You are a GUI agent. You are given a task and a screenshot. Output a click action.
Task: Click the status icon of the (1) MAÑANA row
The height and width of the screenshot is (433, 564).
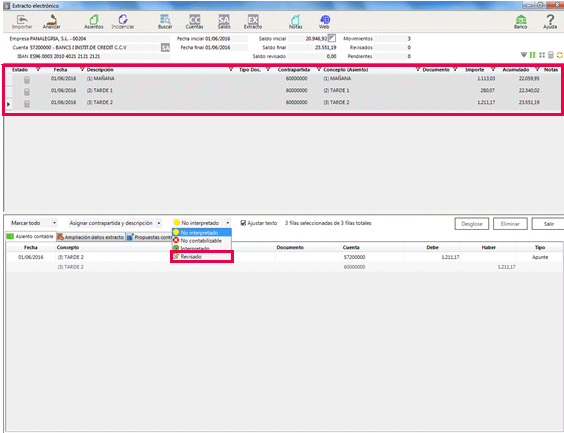27,80
